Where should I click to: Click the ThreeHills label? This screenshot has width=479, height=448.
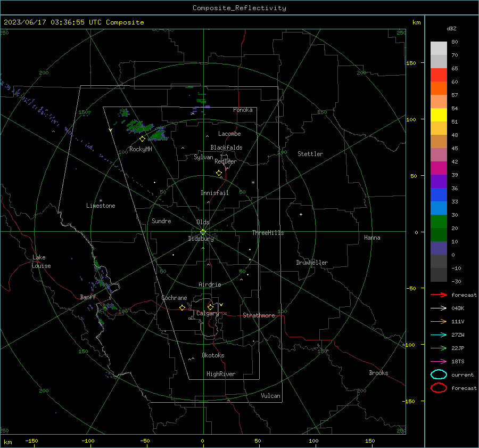point(268,233)
